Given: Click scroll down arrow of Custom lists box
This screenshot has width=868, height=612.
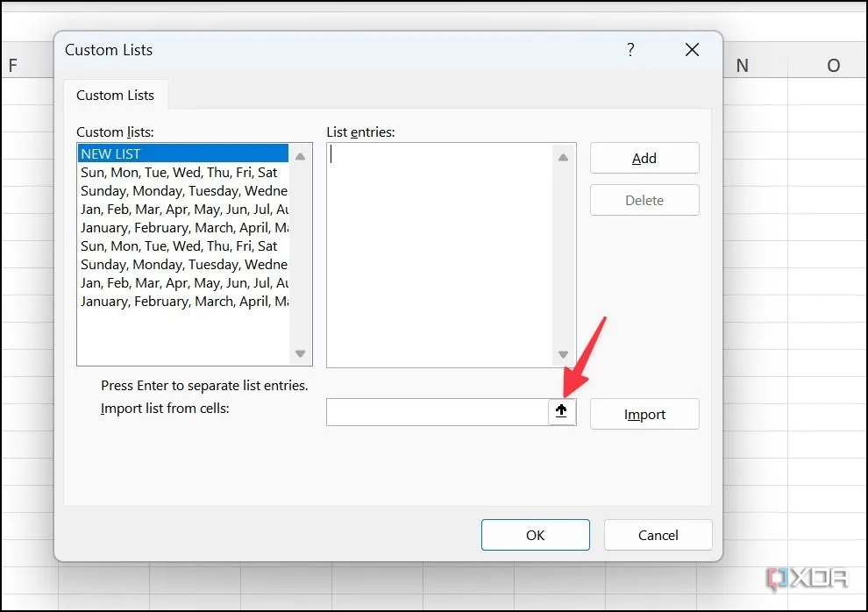Looking at the screenshot, I should (301, 354).
